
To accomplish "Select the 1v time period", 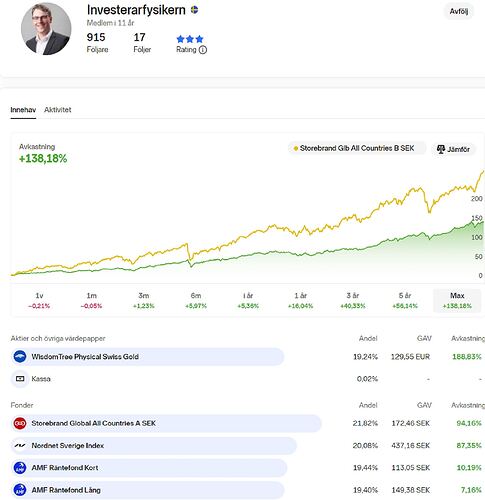I will click(39, 300).
